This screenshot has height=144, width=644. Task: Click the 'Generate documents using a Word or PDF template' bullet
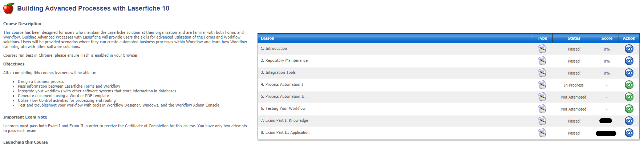[x=63, y=96]
